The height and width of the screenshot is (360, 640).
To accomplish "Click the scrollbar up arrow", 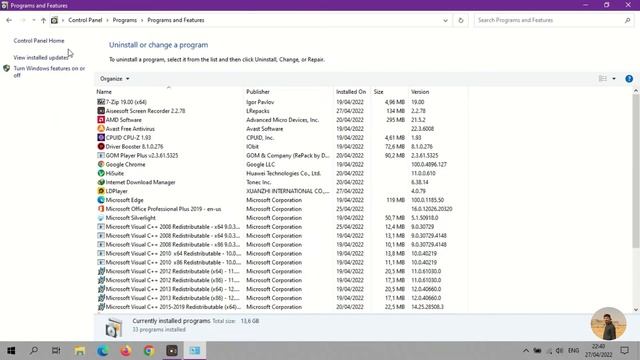I will [x=636, y=91].
